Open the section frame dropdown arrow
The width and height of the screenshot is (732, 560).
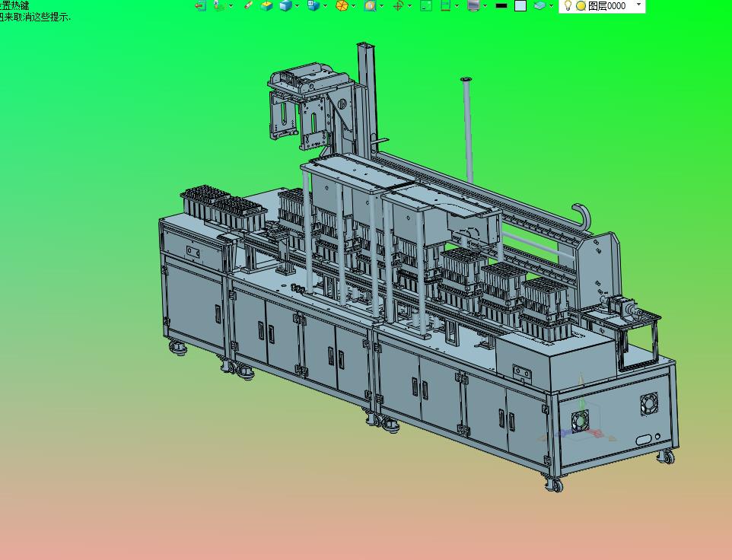[x=457, y=6]
